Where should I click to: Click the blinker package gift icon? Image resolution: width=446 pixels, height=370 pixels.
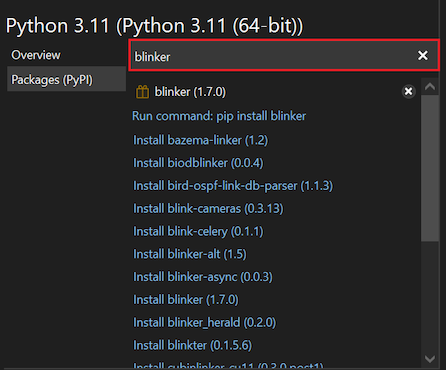142,92
